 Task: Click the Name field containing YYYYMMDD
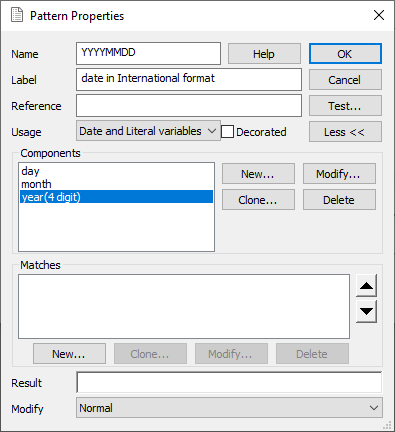(148, 53)
